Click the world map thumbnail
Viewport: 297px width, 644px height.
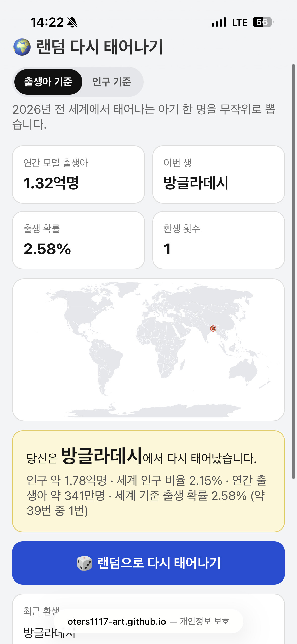point(148,350)
